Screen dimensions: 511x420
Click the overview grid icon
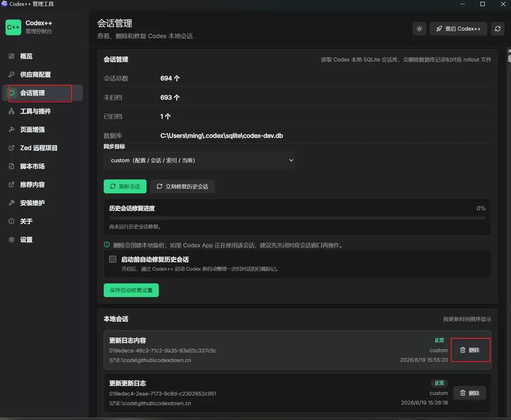tap(11, 56)
